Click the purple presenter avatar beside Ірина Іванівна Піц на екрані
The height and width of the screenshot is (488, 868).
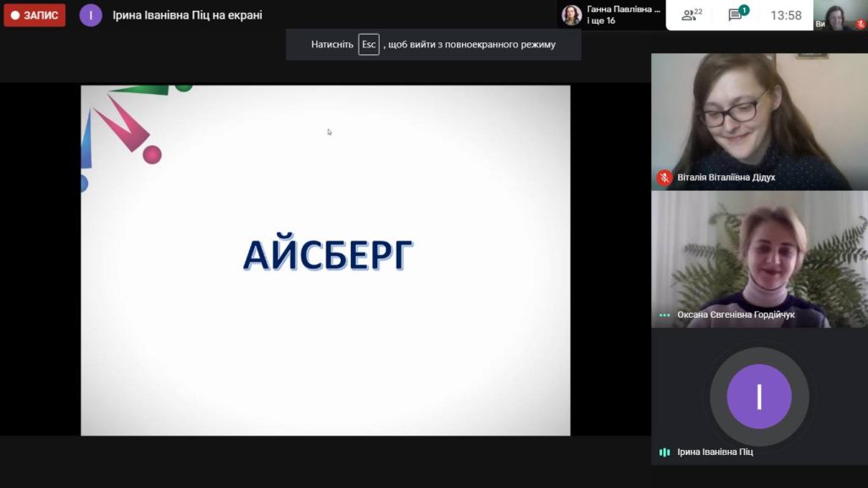tap(91, 15)
